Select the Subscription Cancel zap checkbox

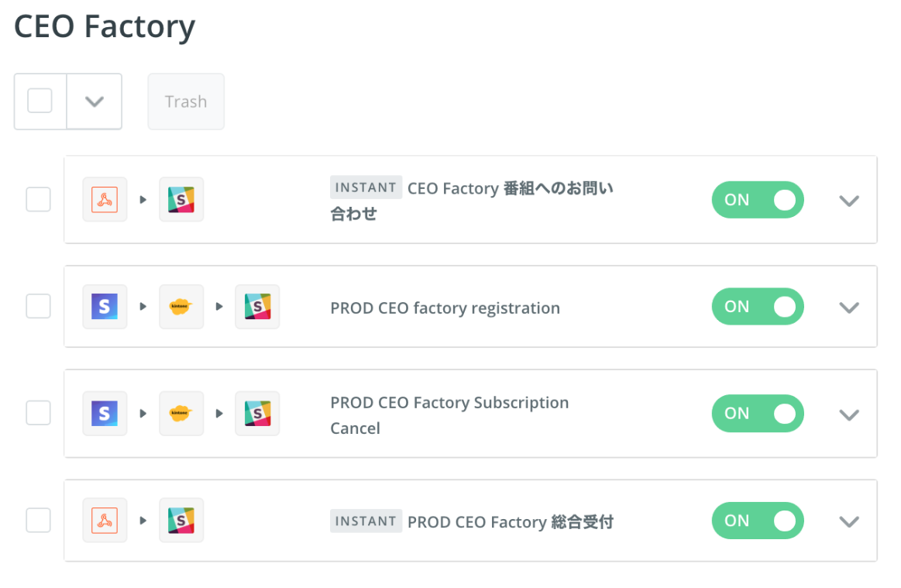click(39, 413)
